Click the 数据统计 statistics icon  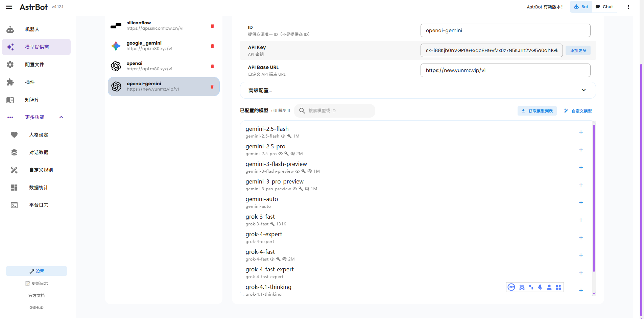(14, 187)
